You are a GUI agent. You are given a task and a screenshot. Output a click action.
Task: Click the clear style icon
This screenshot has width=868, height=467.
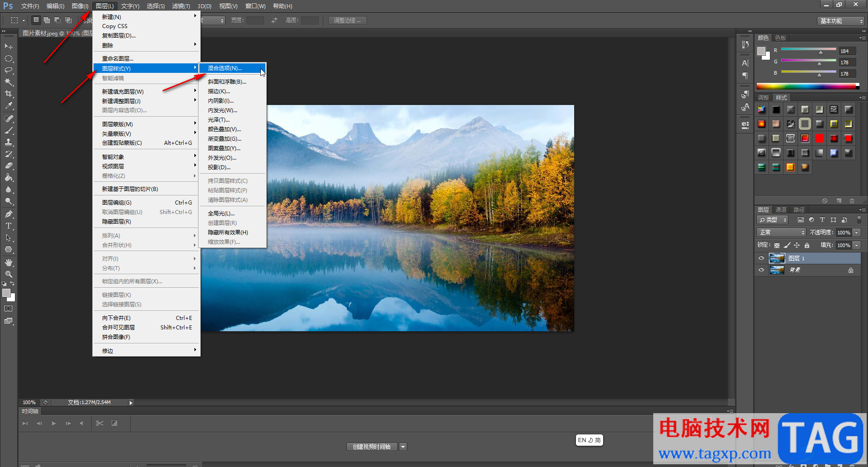coord(825,200)
